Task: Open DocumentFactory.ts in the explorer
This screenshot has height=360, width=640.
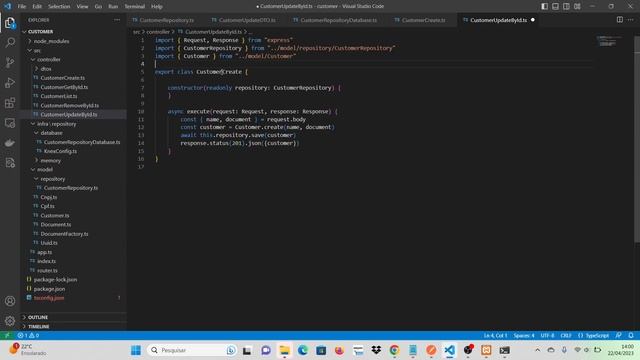Action: click(x=64, y=234)
